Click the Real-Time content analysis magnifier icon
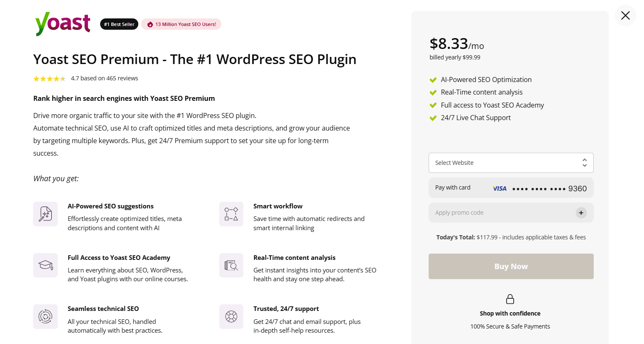The height and width of the screenshot is (344, 644). (231, 265)
